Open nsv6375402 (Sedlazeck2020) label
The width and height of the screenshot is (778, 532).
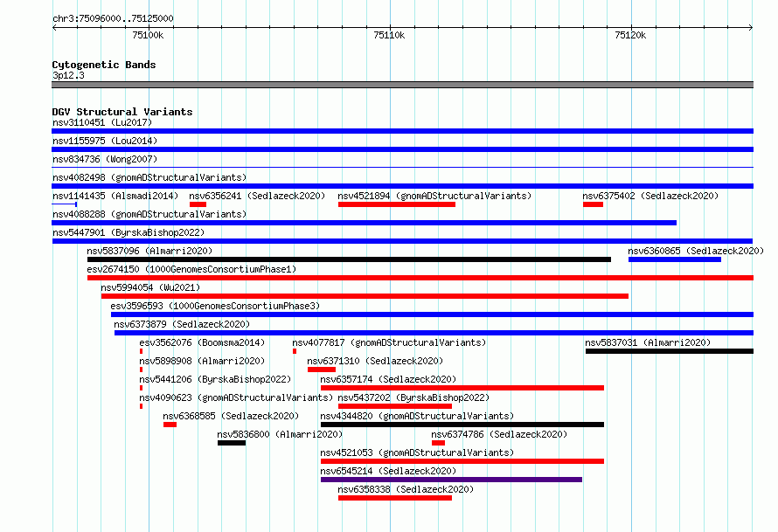(650, 196)
